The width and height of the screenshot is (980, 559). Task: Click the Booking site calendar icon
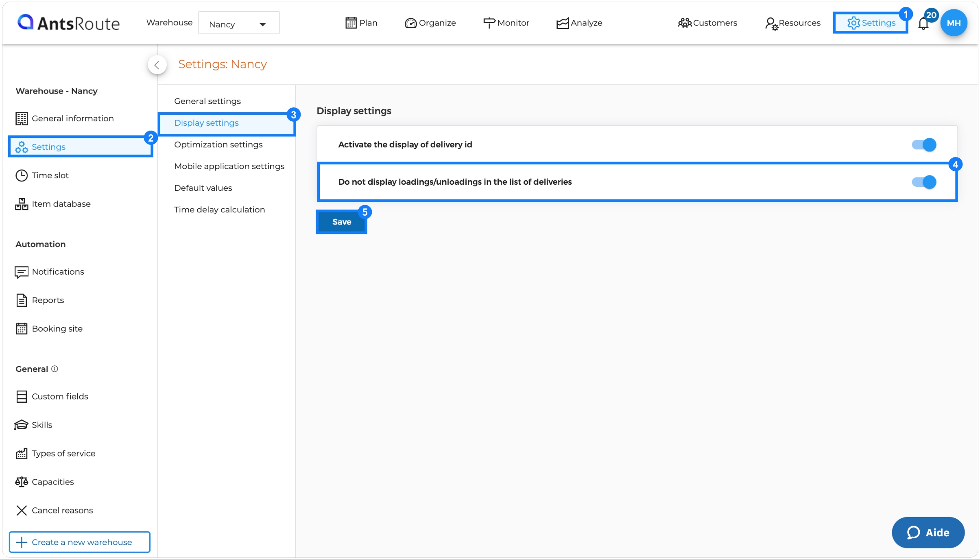tap(22, 329)
